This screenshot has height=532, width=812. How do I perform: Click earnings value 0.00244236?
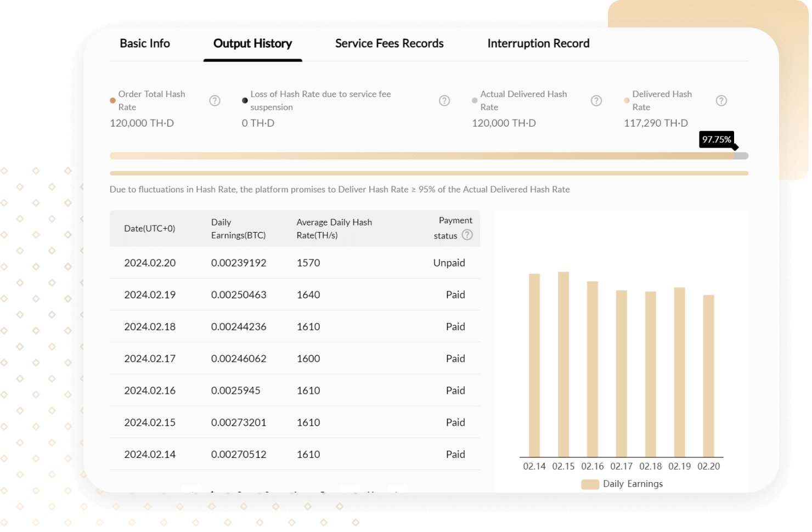[x=239, y=326]
